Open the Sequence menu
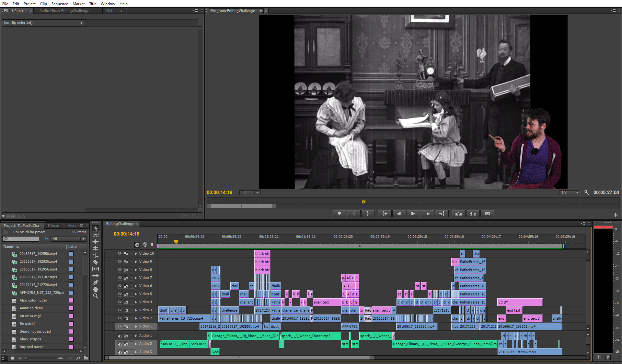The height and width of the screenshot is (364, 622). (x=60, y=4)
